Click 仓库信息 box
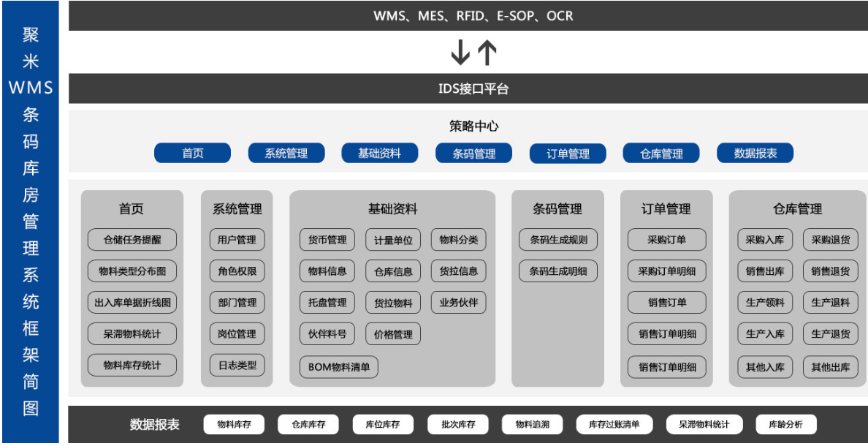 click(x=393, y=271)
